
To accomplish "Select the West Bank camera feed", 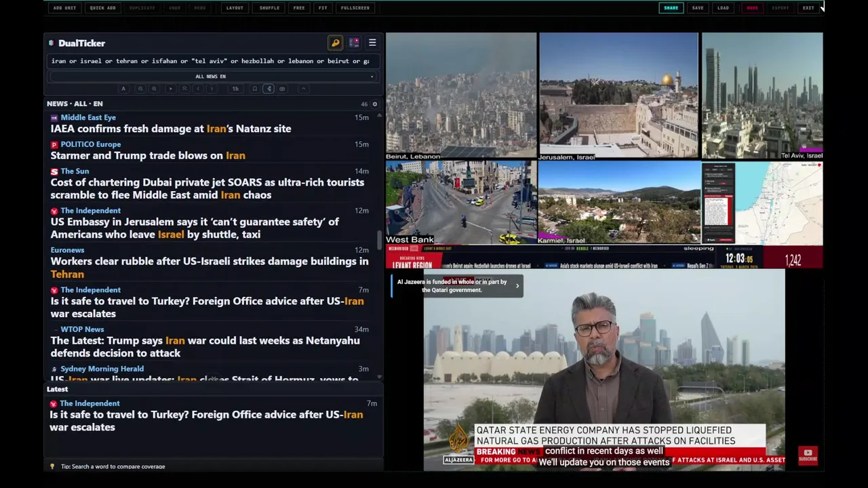I will tap(461, 203).
